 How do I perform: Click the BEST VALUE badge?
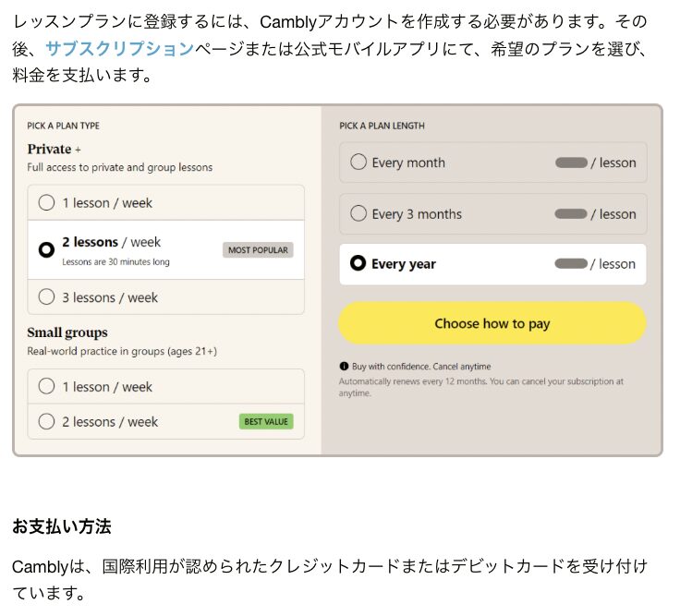coord(266,421)
